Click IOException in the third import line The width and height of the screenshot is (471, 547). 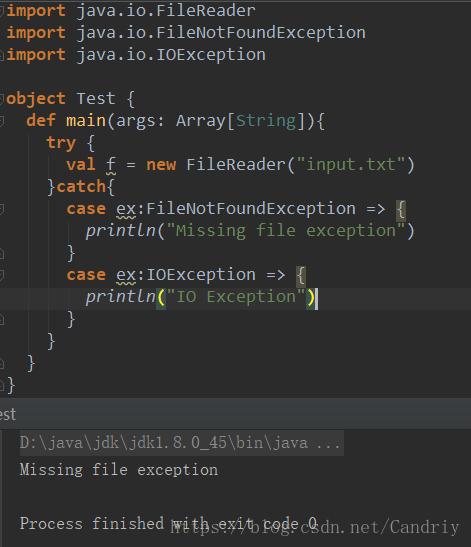pos(211,55)
